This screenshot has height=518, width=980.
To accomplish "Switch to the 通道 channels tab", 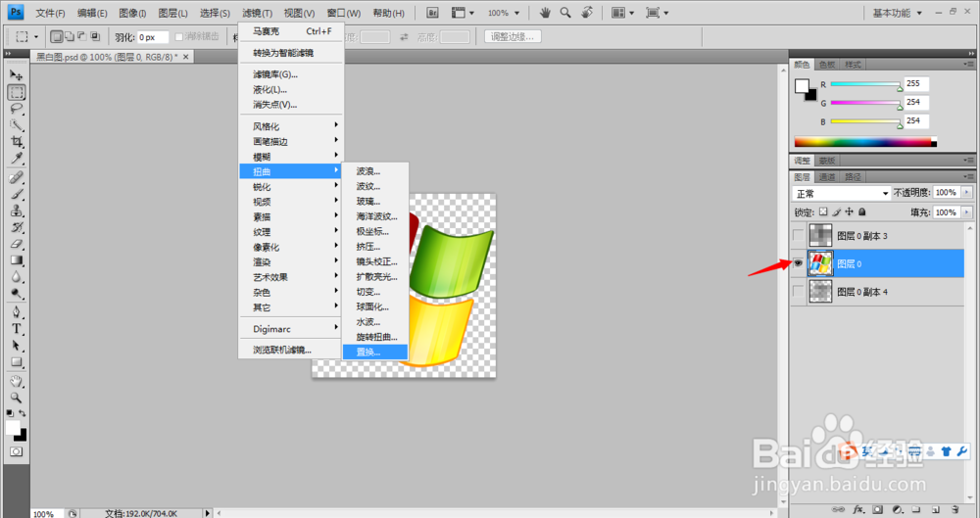I will (827, 177).
